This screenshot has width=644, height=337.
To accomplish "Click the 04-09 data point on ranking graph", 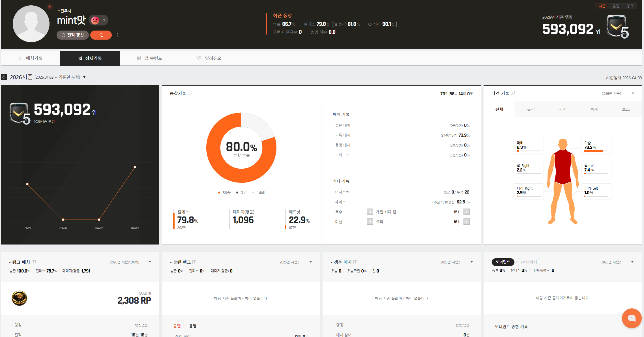I will pos(135,167).
